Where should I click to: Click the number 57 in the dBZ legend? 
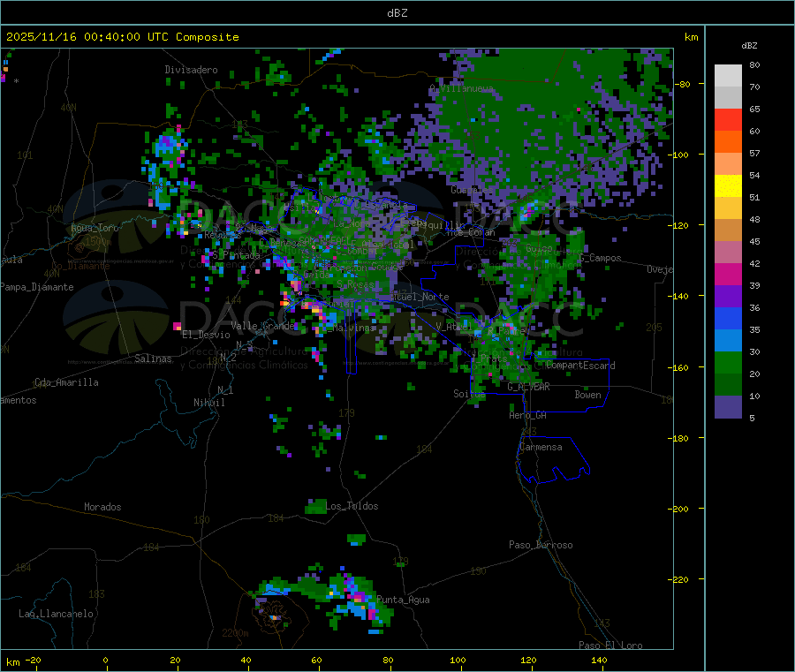(x=754, y=154)
